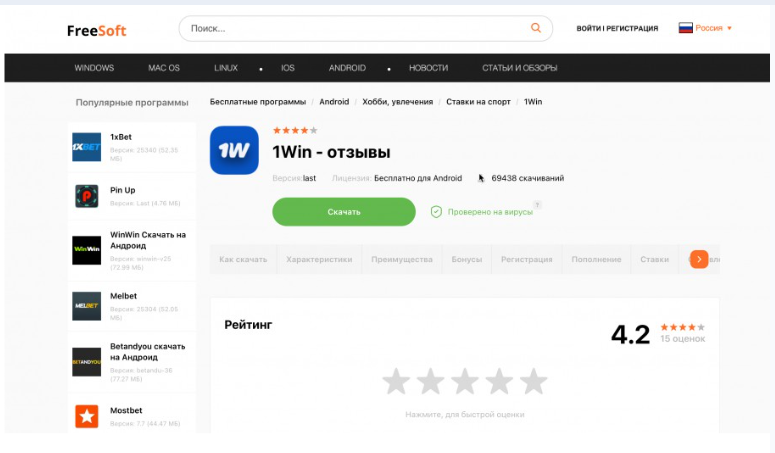The width and height of the screenshot is (775, 453).
Task: Click the 1Win breadcrumb text
Action: 533,102
